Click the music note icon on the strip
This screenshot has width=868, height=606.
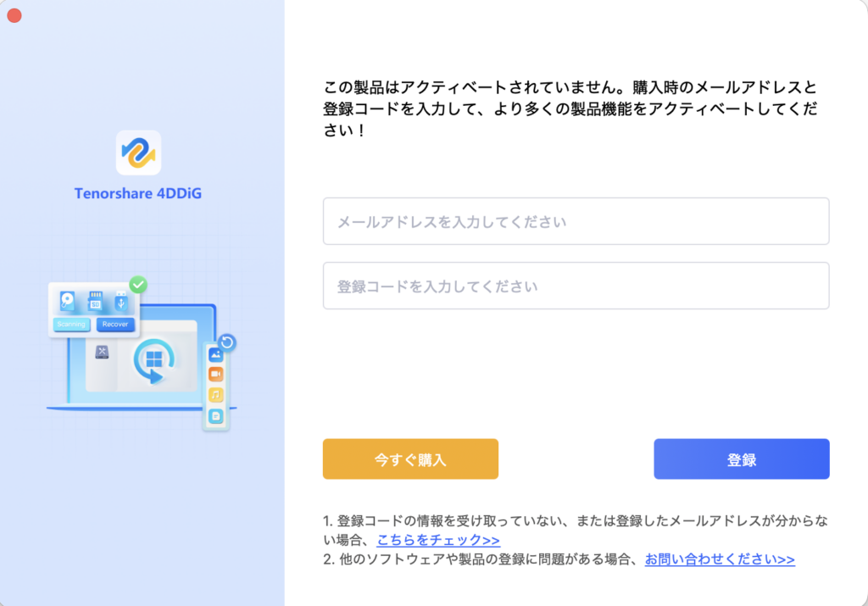click(214, 395)
